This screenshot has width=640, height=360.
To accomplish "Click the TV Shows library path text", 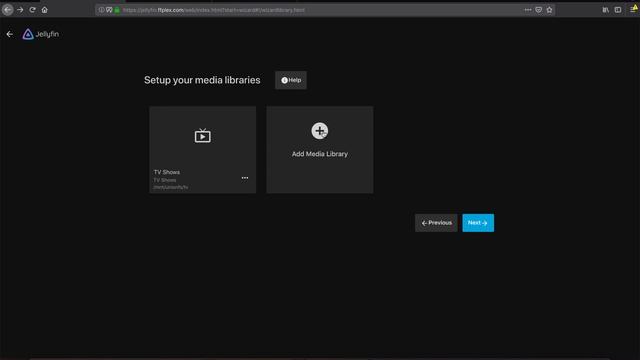I will point(171,187).
